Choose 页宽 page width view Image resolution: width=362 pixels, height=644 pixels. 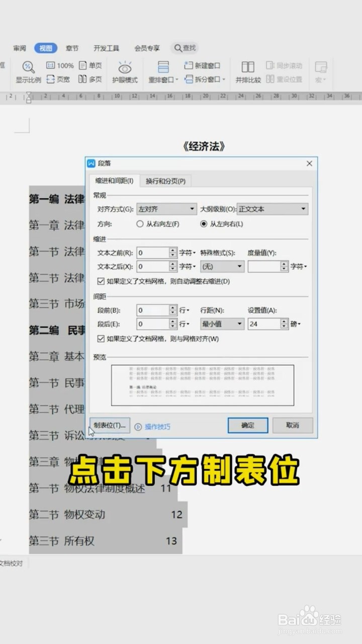(x=58, y=79)
